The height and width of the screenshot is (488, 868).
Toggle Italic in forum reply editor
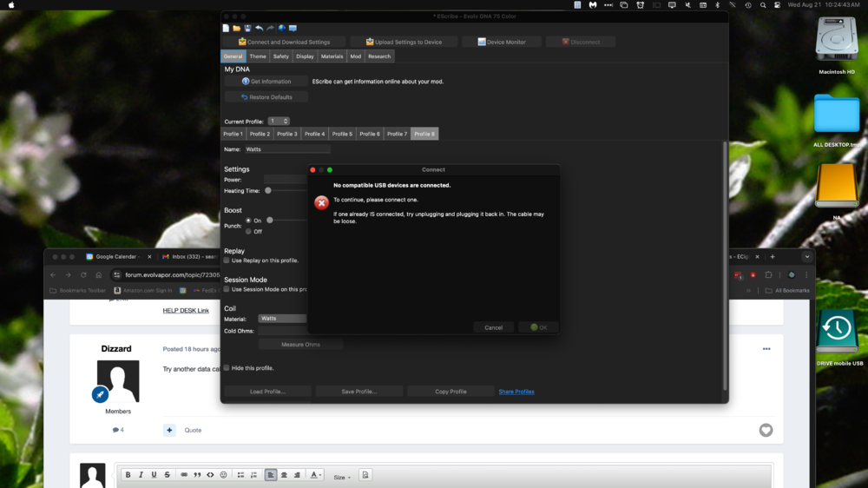coord(141,475)
